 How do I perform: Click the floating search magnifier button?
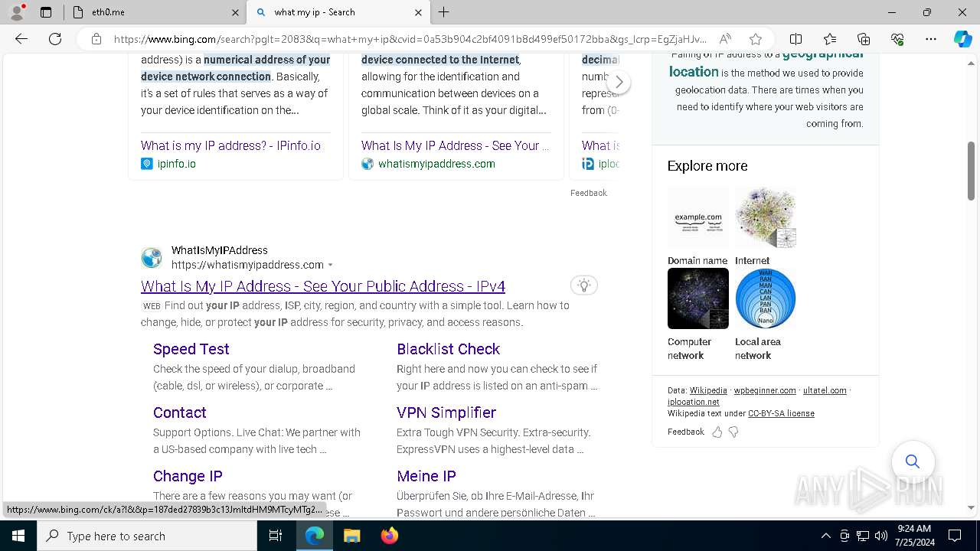pos(913,461)
